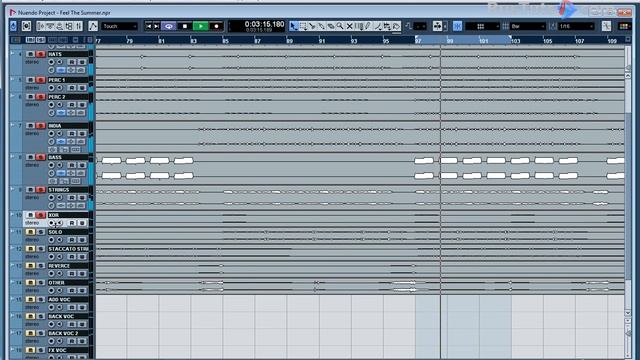This screenshot has height=360, width=640.
Task: Open the track color palette dropdown
Action: point(624,26)
